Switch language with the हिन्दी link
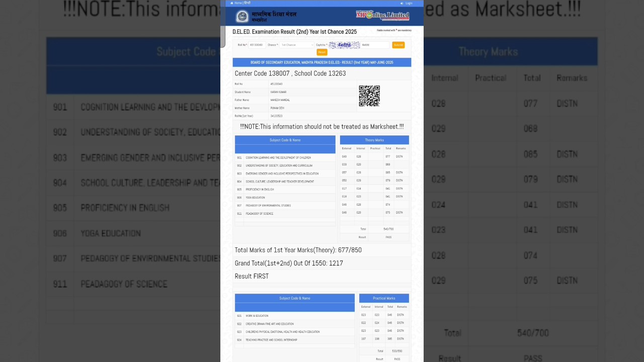Image resolution: width=644 pixels, height=362 pixels. click(248, 3)
